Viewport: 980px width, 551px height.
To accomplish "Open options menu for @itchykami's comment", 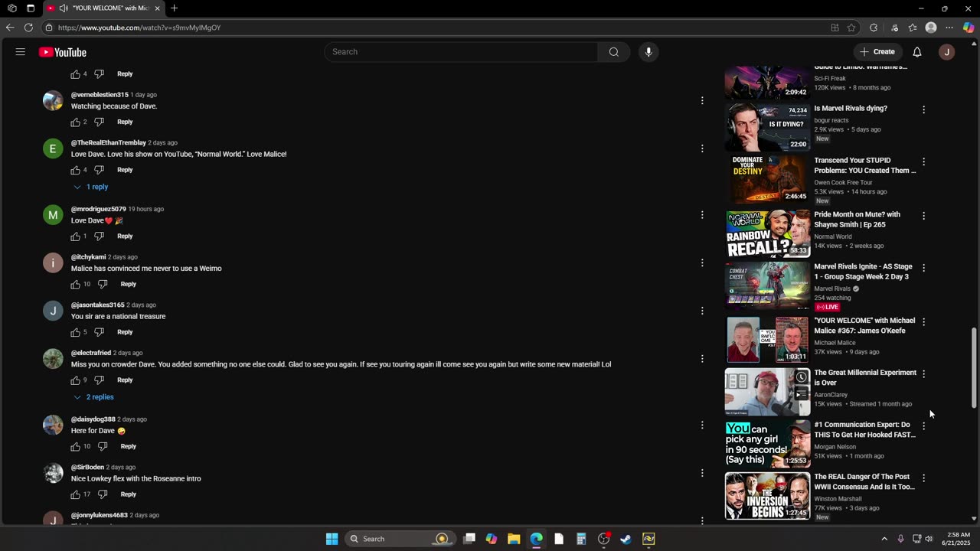I will pos(702,262).
